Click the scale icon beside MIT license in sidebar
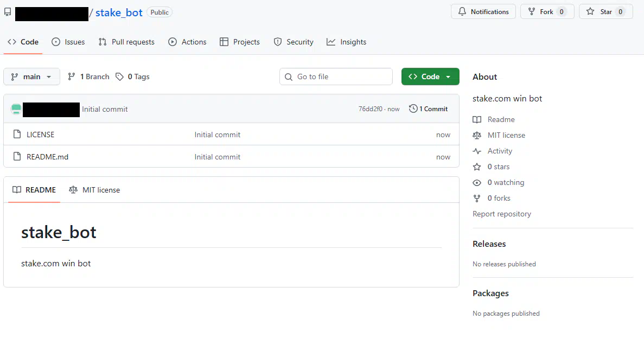 pyautogui.click(x=477, y=135)
